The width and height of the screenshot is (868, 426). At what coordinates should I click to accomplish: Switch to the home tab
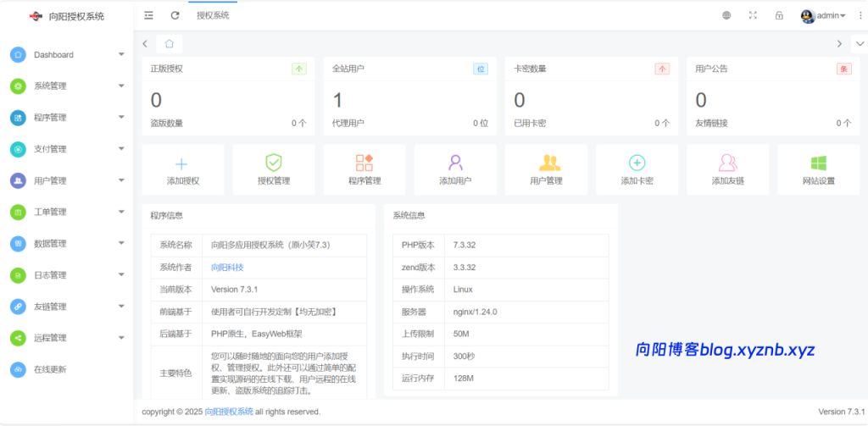click(170, 43)
